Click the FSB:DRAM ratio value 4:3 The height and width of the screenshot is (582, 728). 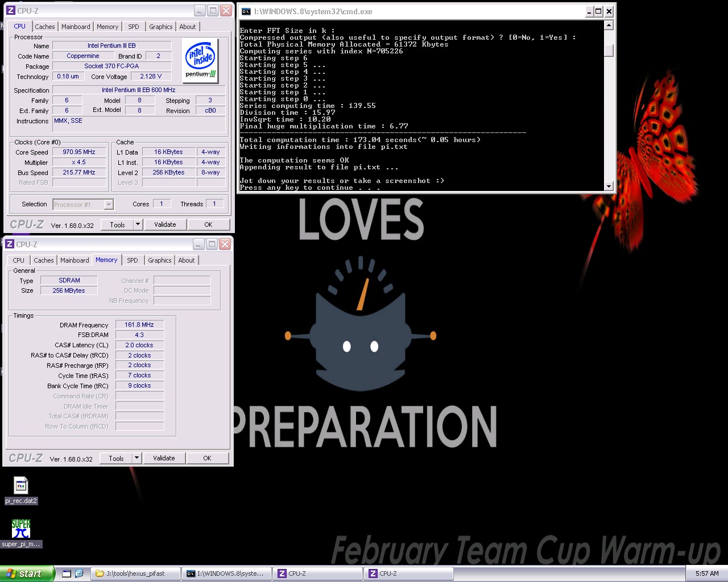[x=139, y=335]
